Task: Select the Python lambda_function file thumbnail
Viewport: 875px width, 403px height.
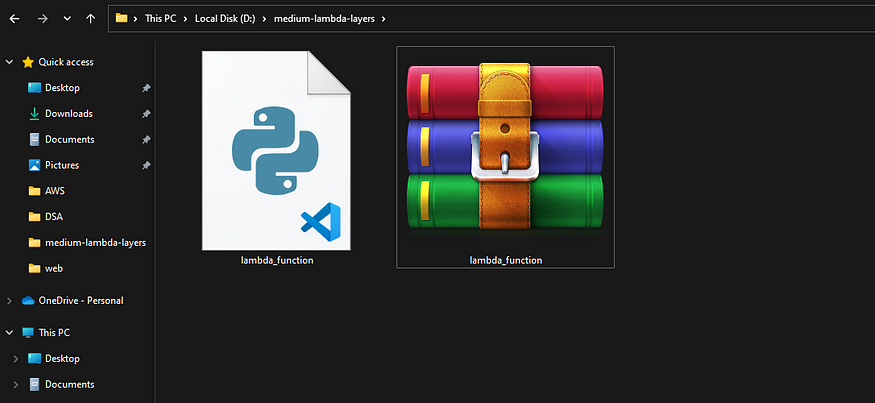Action: [x=276, y=151]
